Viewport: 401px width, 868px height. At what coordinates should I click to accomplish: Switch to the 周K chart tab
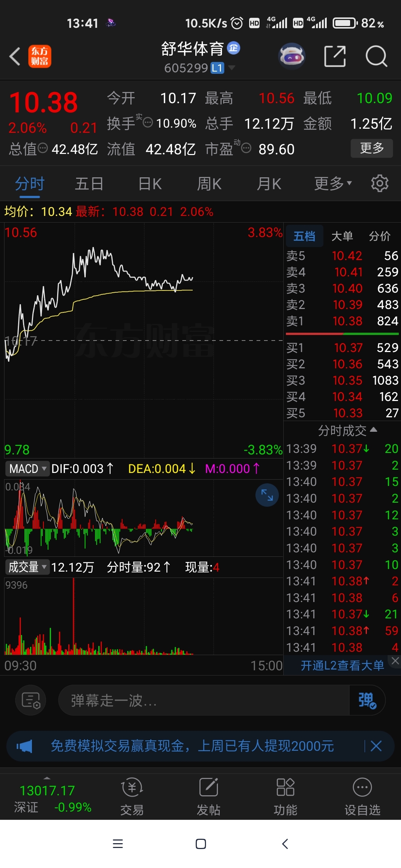tap(209, 183)
